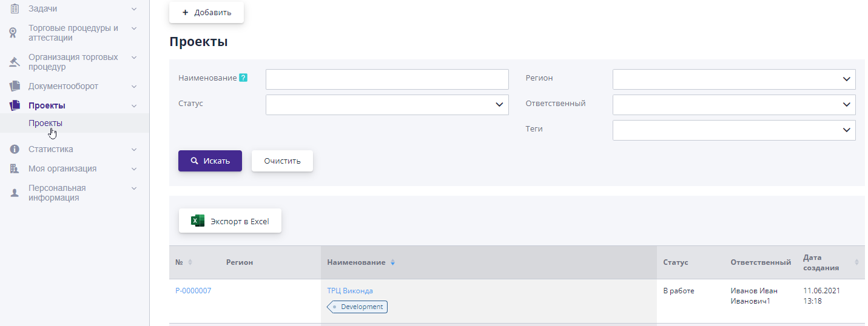Expand the Документооборот chevron

tap(134, 86)
